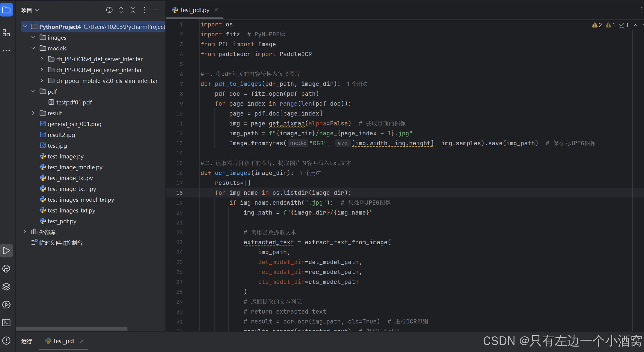644x352 pixels.
Task: Click the 1 个用法 usages hint for pdf_to_images
Action: tap(357, 84)
